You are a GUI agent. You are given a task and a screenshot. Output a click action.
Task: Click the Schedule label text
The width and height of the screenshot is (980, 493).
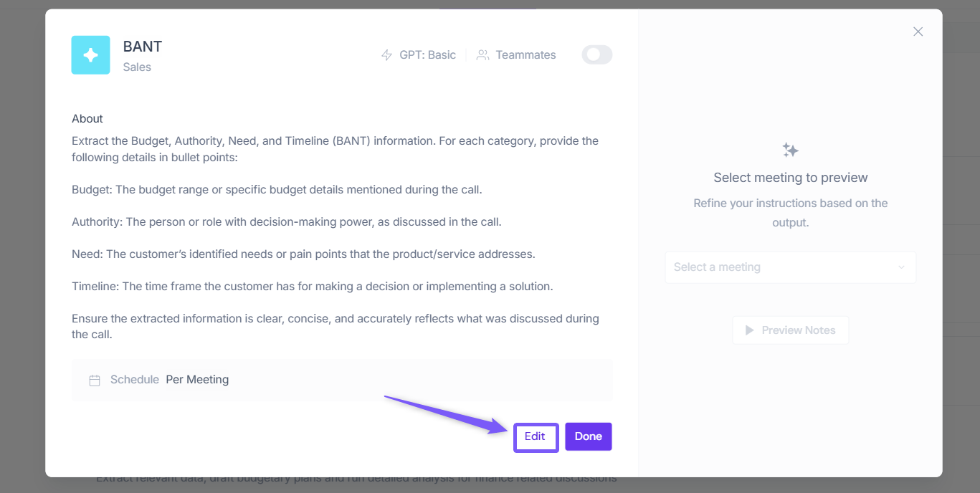click(x=135, y=380)
